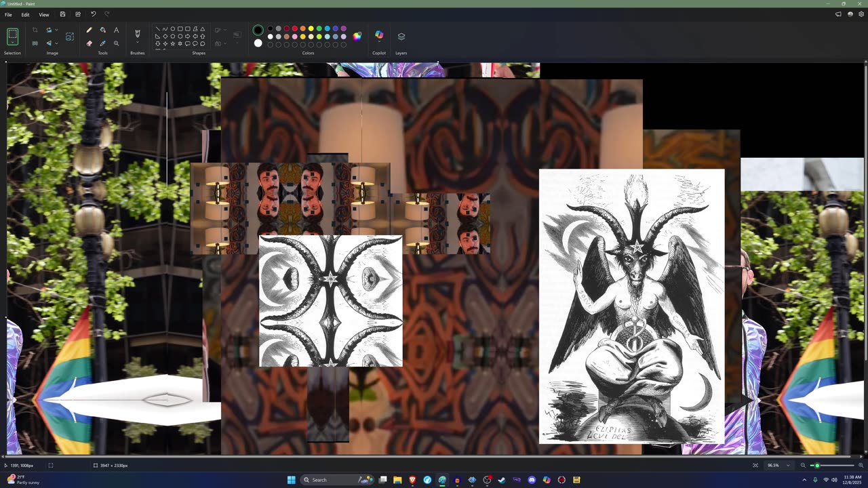Click the zoom out minus button
Image resolution: width=868 pixels, height=488 pixels.
(803, 466)
